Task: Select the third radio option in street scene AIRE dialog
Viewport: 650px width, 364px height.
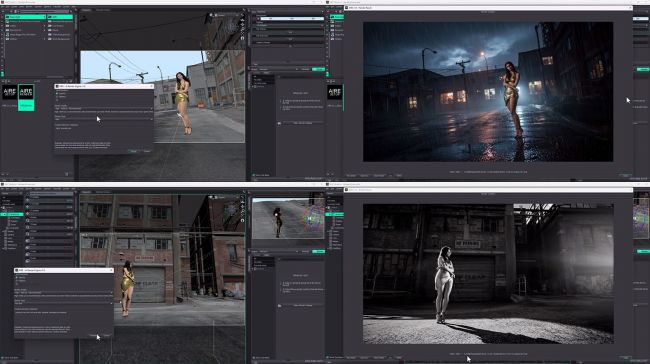Action: 57,100
